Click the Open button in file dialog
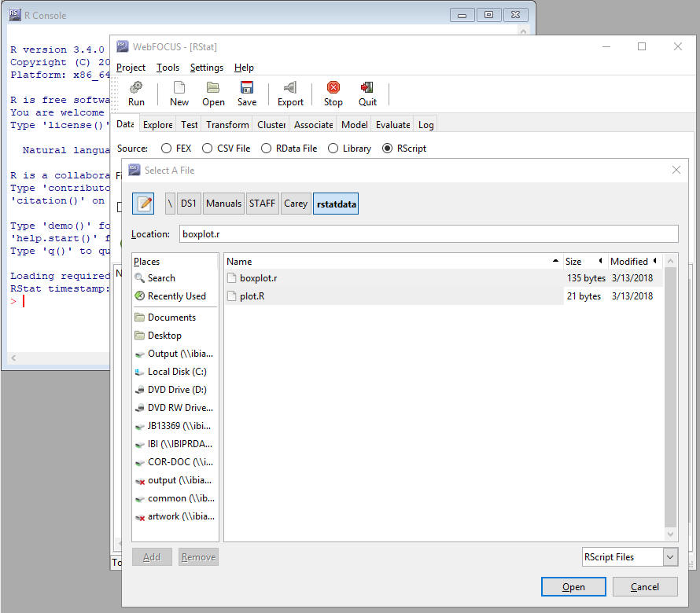Screen dimensions: 700x613 pyautogui.click(x=573, y=587)
